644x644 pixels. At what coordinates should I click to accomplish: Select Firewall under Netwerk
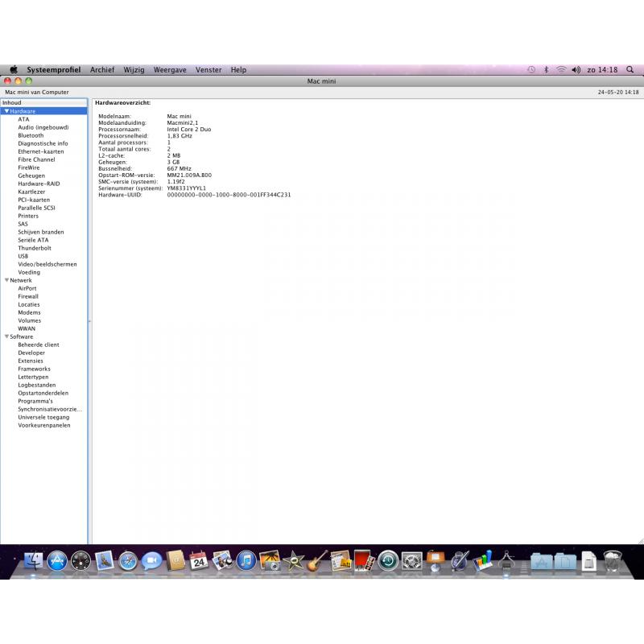[28, 296]
